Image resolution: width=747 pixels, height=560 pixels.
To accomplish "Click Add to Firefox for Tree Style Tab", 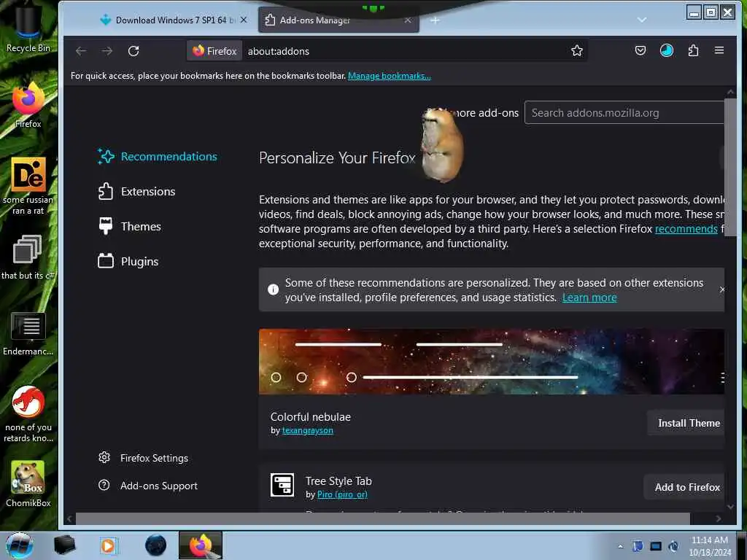I will [686, 487].
